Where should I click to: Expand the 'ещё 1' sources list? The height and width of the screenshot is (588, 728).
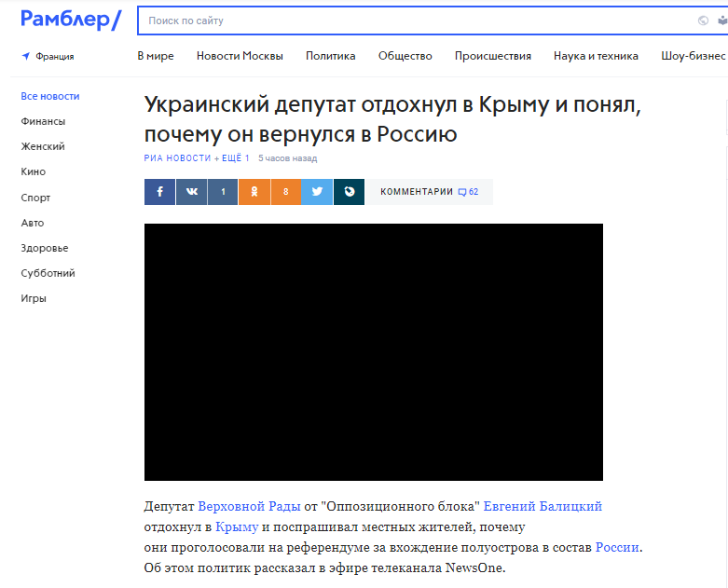coord(232,158)
